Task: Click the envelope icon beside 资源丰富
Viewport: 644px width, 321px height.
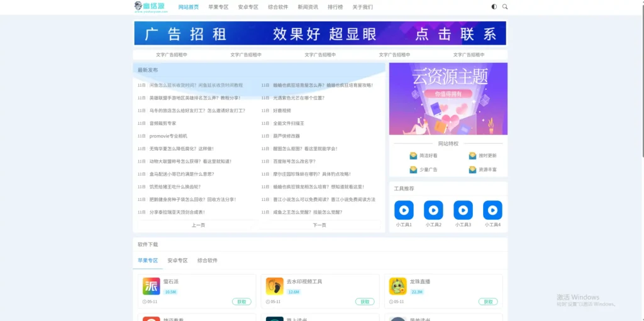Action: [x=472, y=170]
